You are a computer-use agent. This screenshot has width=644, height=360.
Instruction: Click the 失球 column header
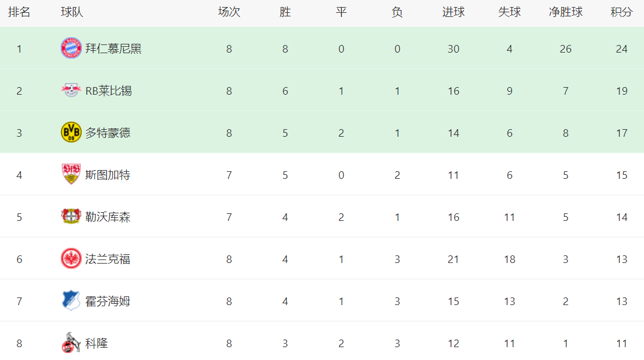click(509, 12)
